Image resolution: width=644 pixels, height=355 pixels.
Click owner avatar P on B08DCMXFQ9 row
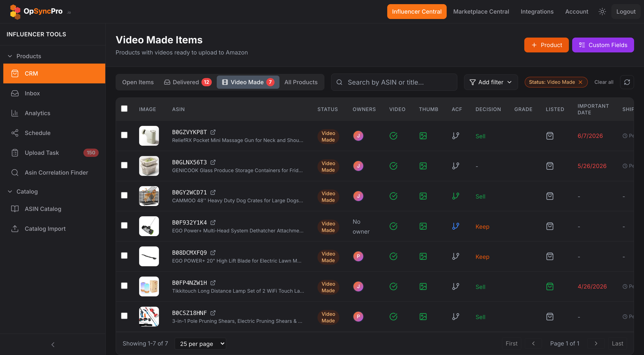pyautogui.click(x=358, y=256)
